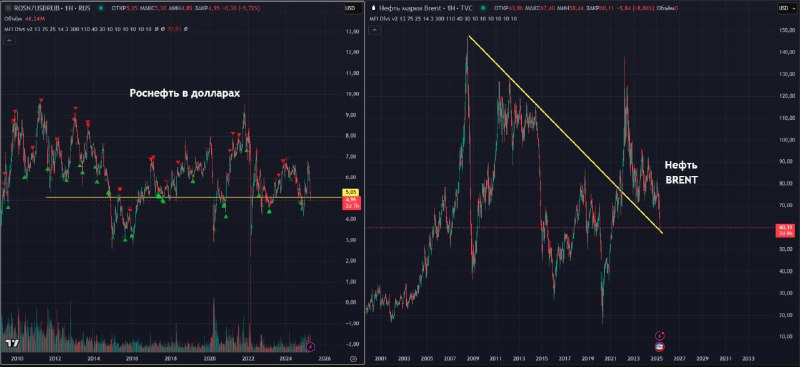This screenshot has height=367, width=800.
Task: Open the USD currency selector on Rosneft chart
Action: tap(350, 8)
